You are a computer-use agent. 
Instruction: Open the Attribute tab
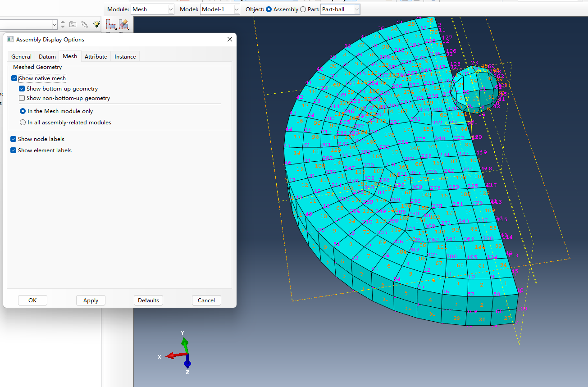96,57
